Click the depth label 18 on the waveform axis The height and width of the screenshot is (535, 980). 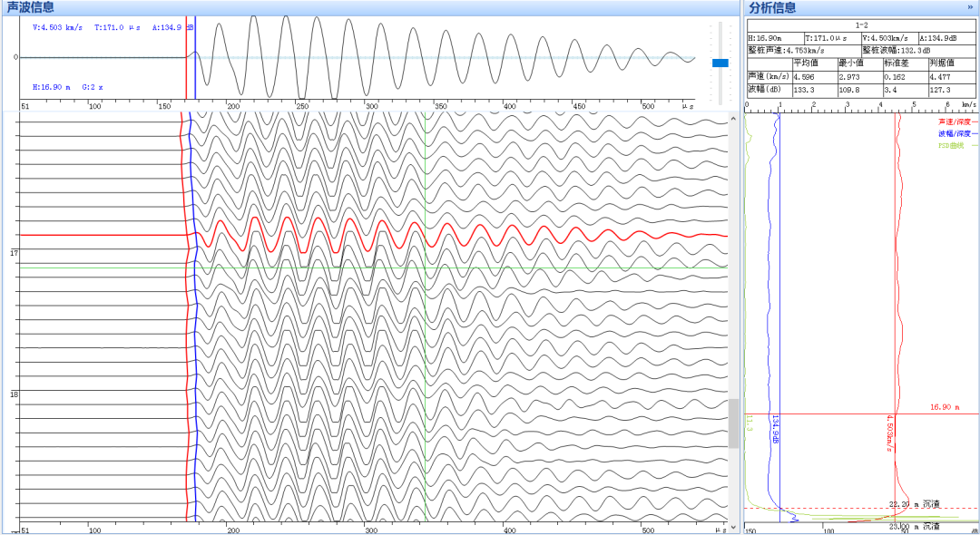point(14,395)
